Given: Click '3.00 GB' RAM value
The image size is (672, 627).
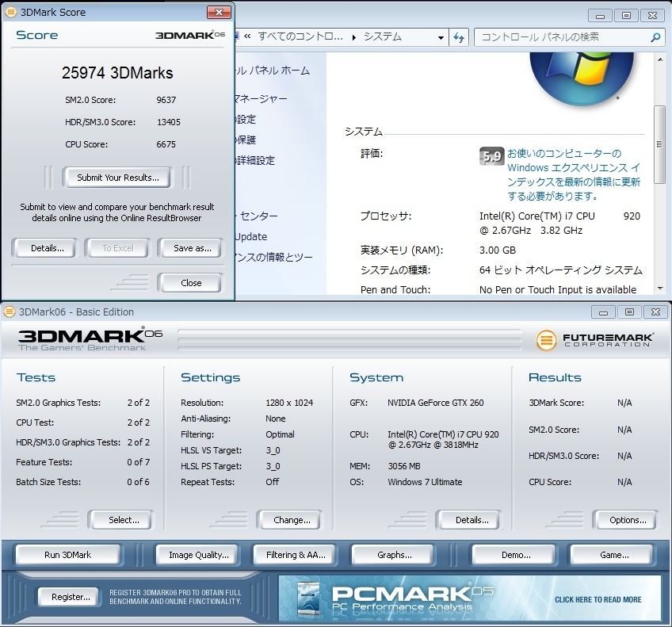Looking at the screenshot, I should [x=498, y=250].
